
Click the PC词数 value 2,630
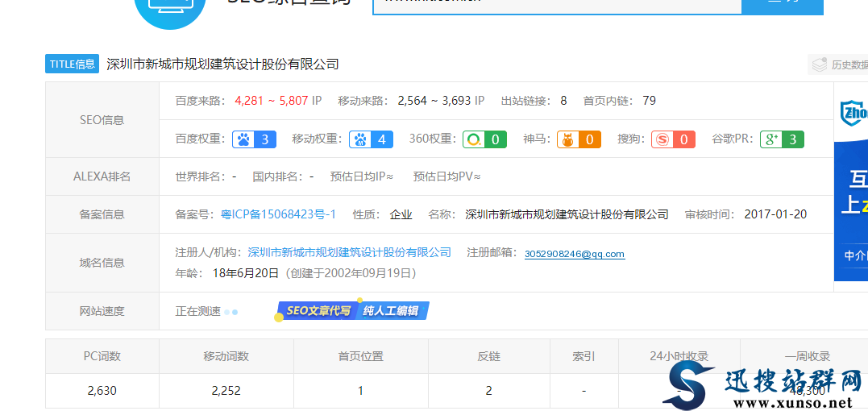coord(102,391)
